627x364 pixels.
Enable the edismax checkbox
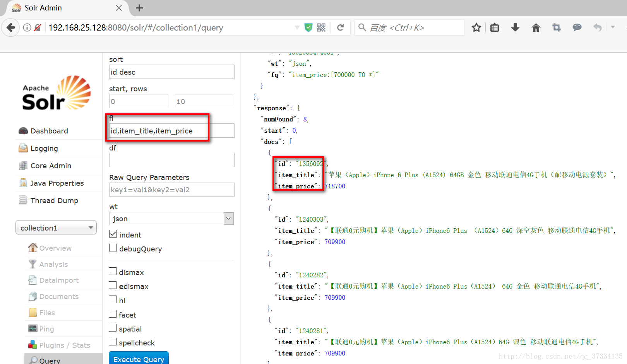tap(113, 285)
